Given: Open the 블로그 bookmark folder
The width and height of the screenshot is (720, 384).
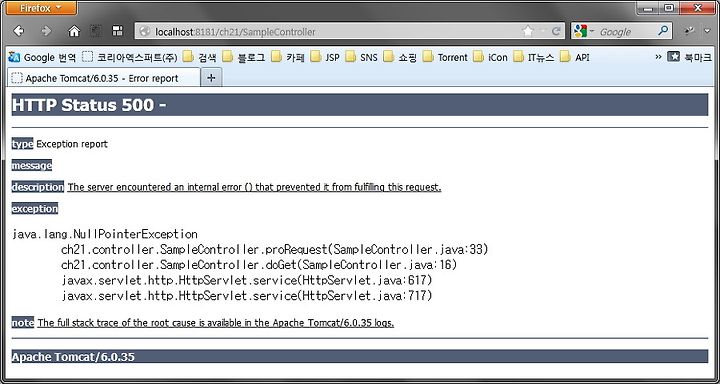Looking at the screenshot, I should pyautogui.click(x=243, y=57).
